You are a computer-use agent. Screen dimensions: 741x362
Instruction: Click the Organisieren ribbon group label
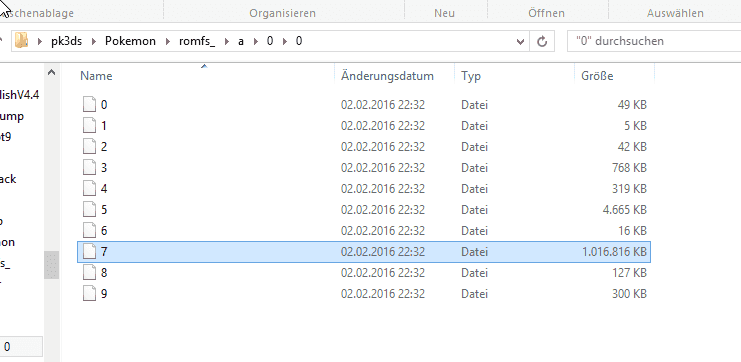coord(283,13)
